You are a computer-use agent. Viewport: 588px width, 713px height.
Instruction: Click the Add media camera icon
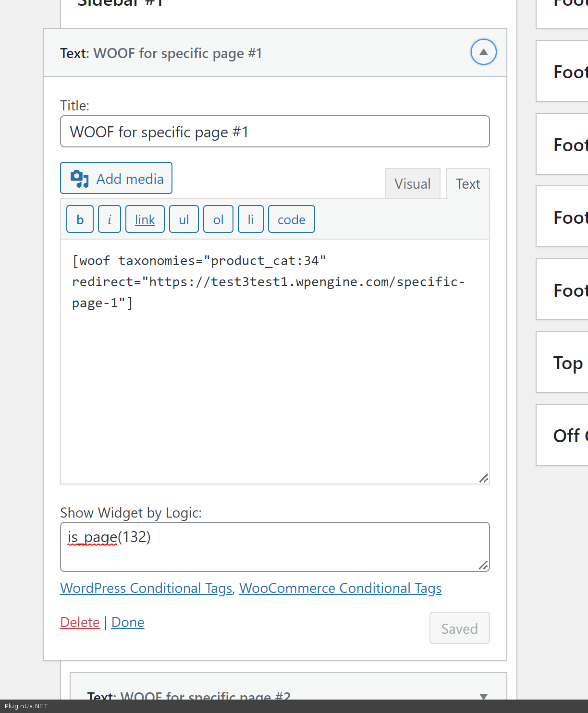80,179
